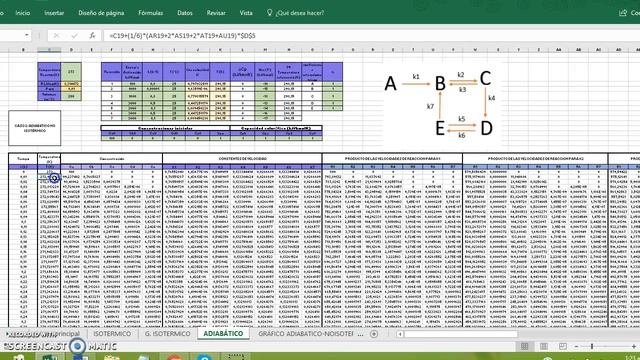Show more sheets with ellipsis button
This screenshot has width=640, height=360.
(360, 334)
